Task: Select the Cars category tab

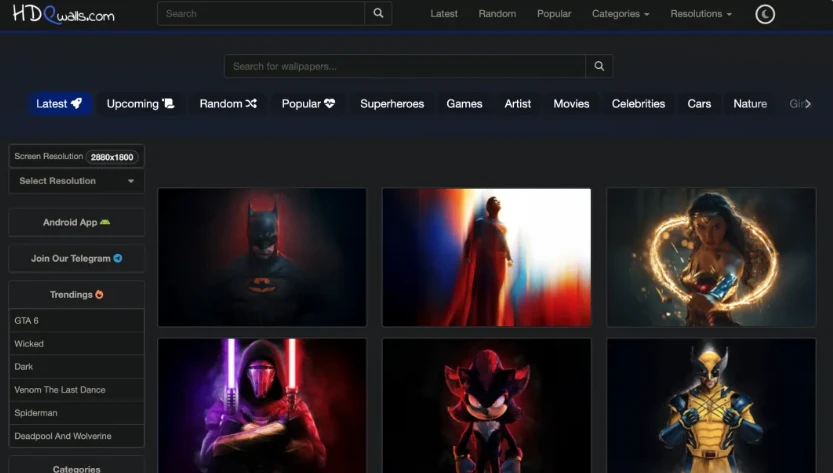Action: (699, 104)
